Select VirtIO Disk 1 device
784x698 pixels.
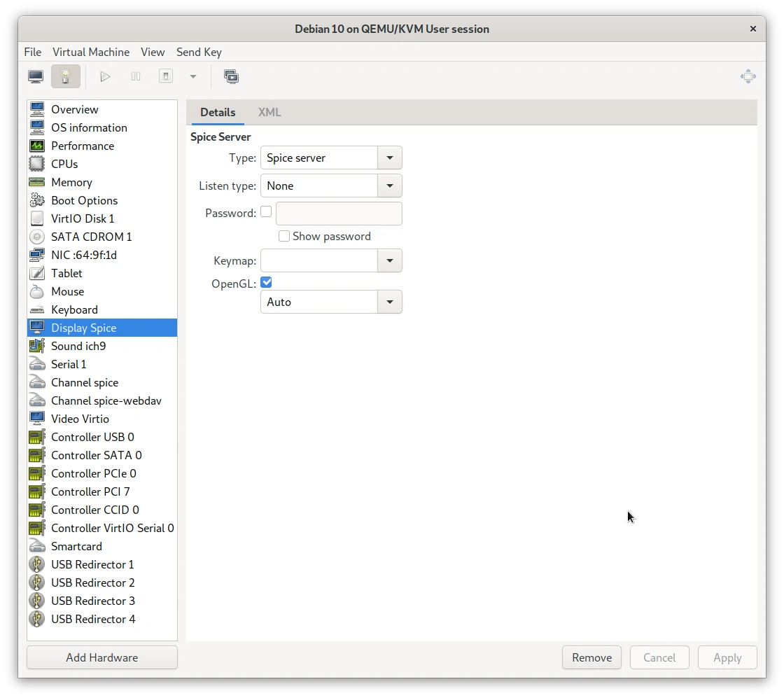click(102, 218)
